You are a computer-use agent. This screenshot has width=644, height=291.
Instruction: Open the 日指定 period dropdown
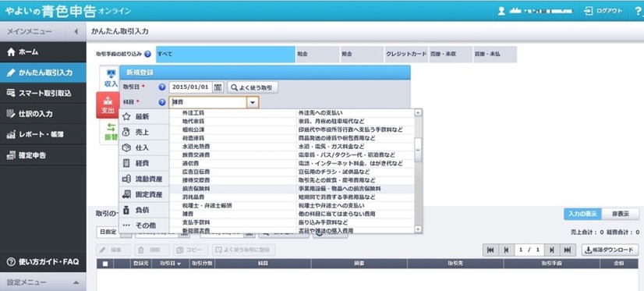coord(114,232)
